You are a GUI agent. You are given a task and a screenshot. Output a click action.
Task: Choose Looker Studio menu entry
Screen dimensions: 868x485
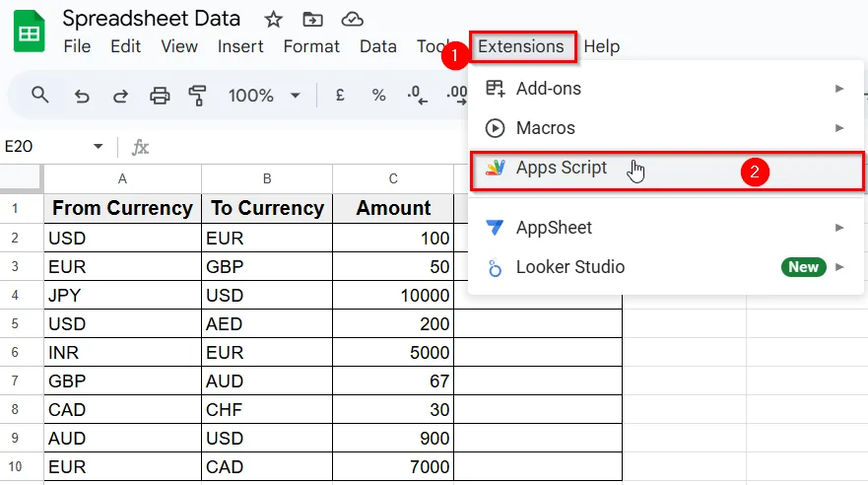tap(666, 267)
